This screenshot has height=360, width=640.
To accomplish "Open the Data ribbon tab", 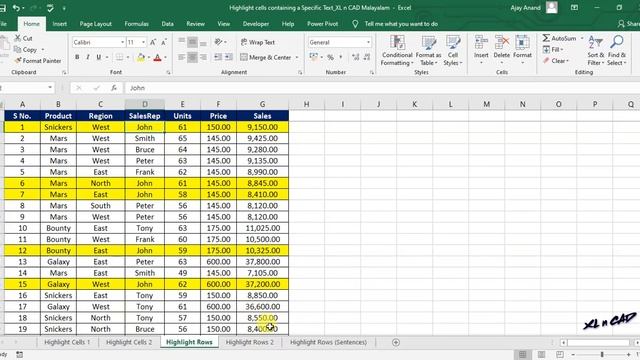I will pos(167,24).
